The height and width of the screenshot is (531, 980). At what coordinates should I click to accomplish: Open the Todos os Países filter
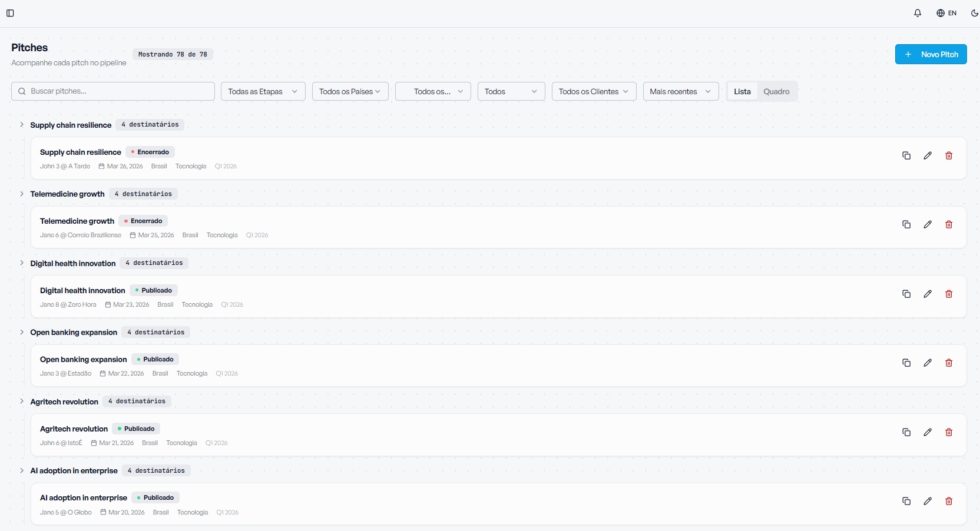tap(350, 91)
